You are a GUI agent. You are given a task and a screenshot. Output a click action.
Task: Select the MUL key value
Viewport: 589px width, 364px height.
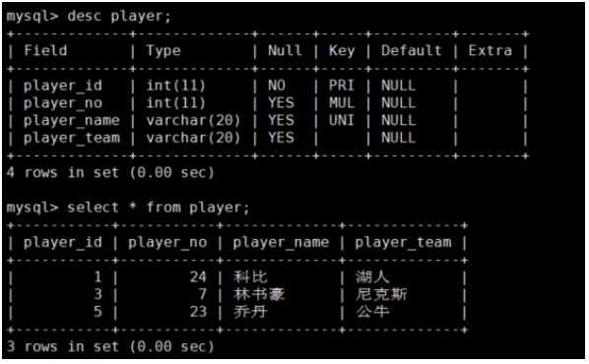(342, 103)
